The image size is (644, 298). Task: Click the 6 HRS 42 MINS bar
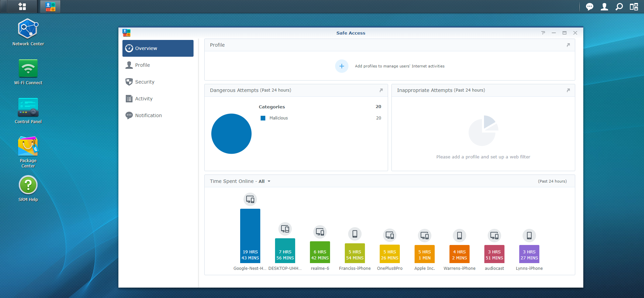[320, 252]
